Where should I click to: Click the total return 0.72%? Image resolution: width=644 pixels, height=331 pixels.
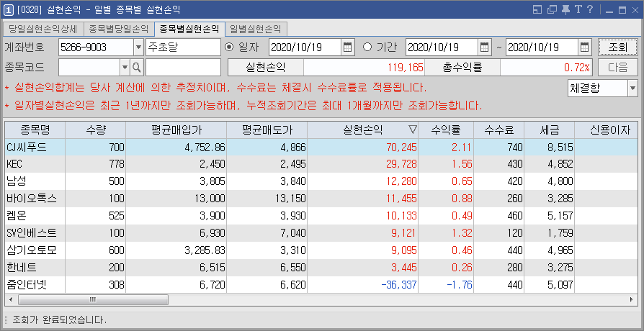[576, 67]
